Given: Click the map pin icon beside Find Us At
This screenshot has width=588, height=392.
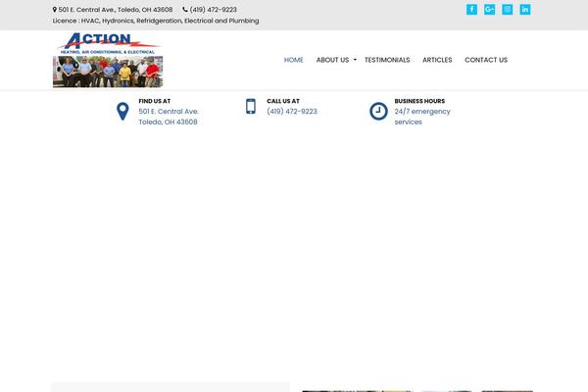Looking at the screenshot, I should tap(122, 112).
